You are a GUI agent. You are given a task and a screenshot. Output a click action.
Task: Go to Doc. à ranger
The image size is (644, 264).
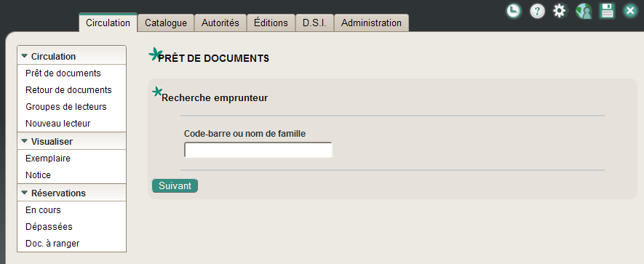point(52,244)
